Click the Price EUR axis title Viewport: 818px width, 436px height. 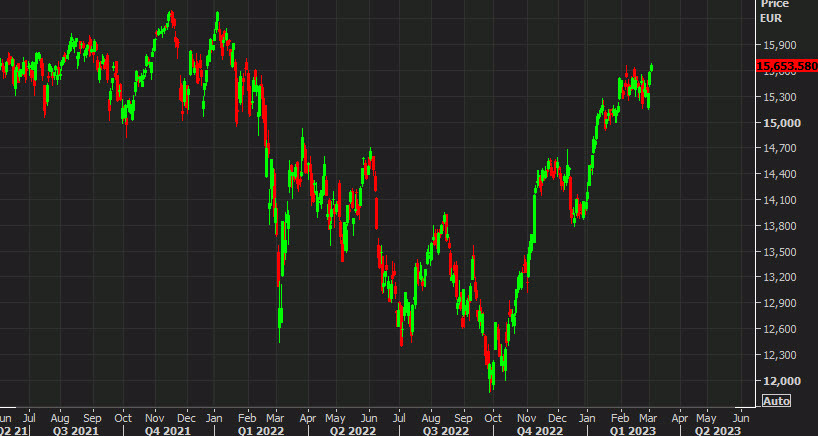pyautogui.click(x=775, y=11)
